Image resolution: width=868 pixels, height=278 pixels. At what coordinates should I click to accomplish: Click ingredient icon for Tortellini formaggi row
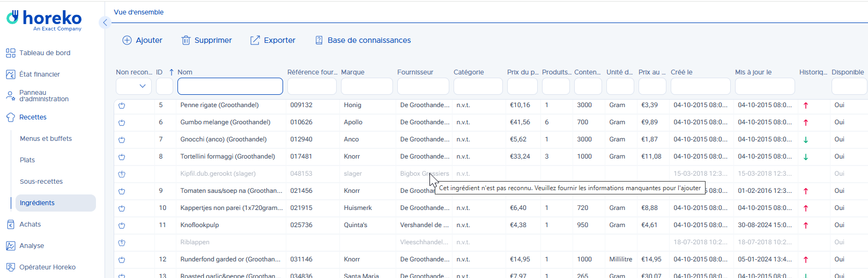[122, 157]
